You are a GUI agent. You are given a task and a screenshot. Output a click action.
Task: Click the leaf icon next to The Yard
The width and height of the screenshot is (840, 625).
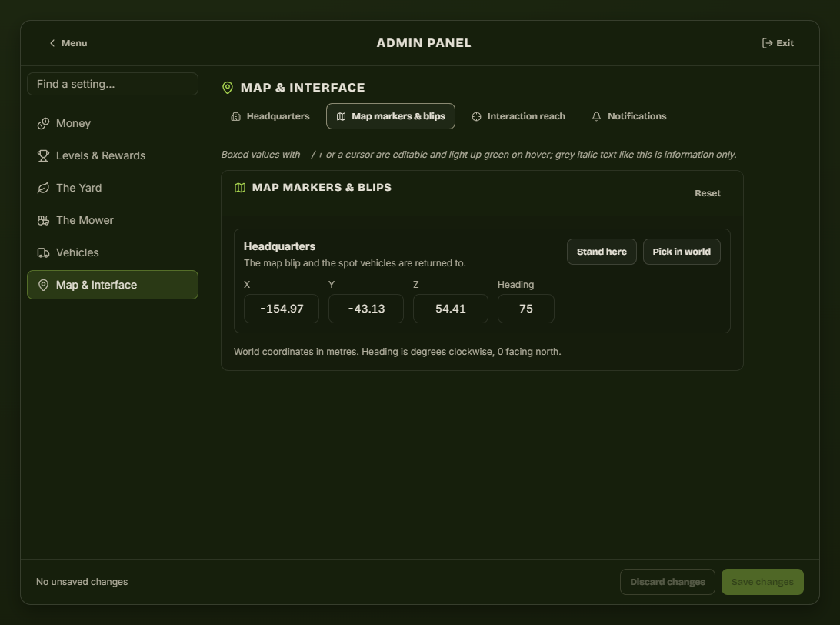[43, 188]
